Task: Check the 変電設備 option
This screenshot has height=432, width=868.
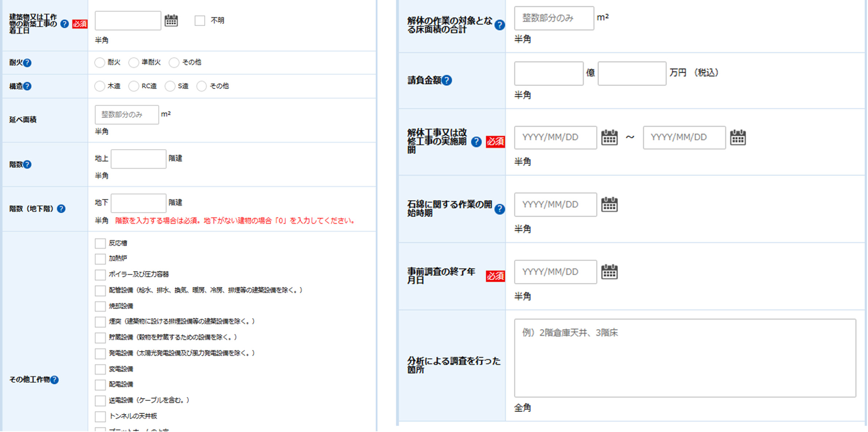Action: click(100, 369)
